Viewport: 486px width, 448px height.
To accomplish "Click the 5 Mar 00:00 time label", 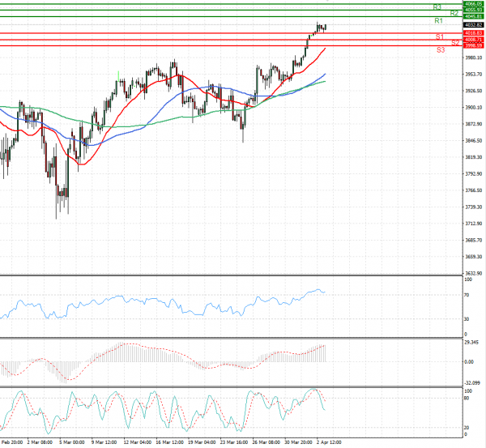I will 72,442.
